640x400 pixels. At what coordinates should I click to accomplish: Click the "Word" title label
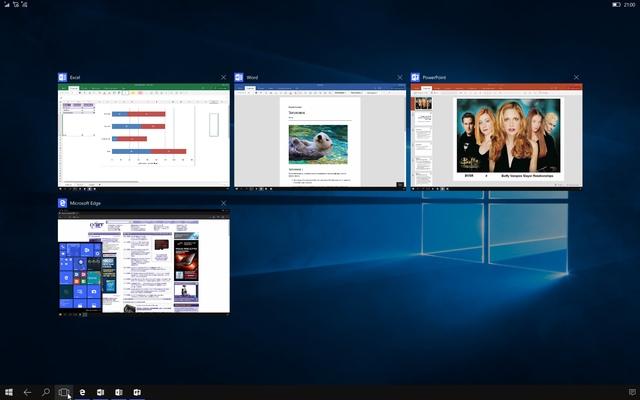(x=252, y=77)
